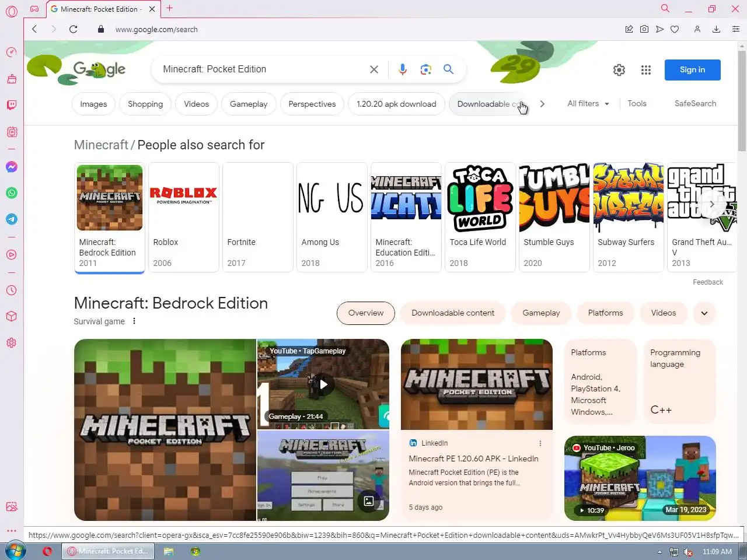Take a snapshot with the camera icon
Screen dimensions: 747x560
pos(644,29)
